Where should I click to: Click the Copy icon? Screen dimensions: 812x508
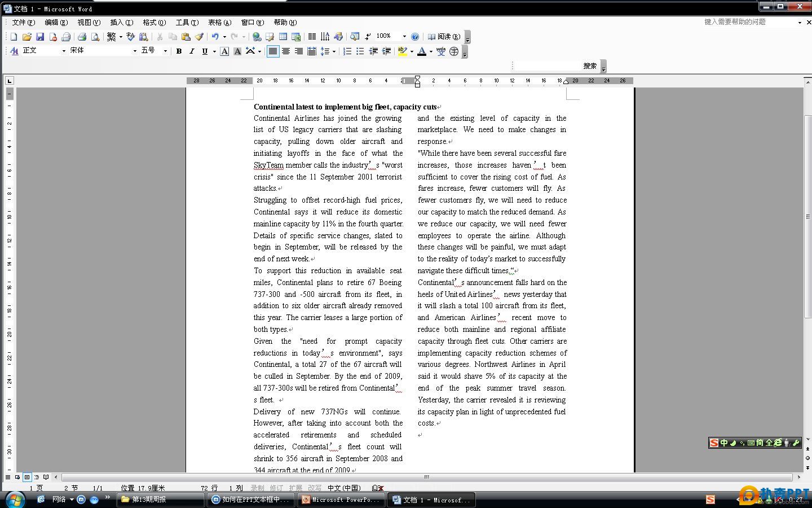coord(173,37)
